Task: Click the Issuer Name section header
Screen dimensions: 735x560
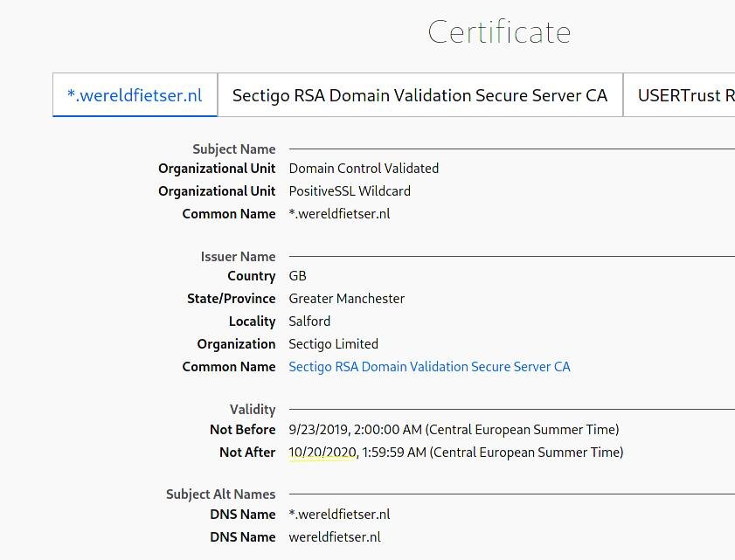Action: pos(238,257)
